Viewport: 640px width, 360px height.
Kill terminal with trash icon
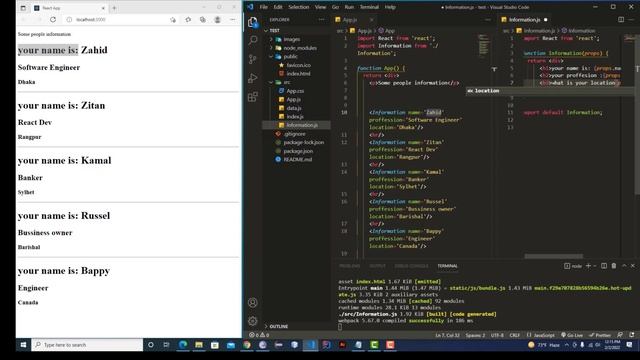click(613, 266)
